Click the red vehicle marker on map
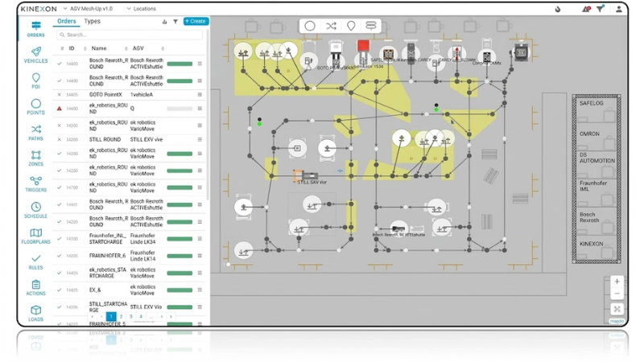644x362 pixels. pyautogui.click(x=363, y=46)
